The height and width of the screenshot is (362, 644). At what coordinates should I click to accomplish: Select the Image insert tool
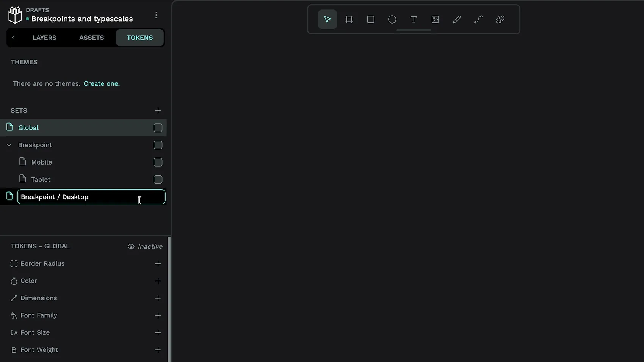[x=436, y=19]
